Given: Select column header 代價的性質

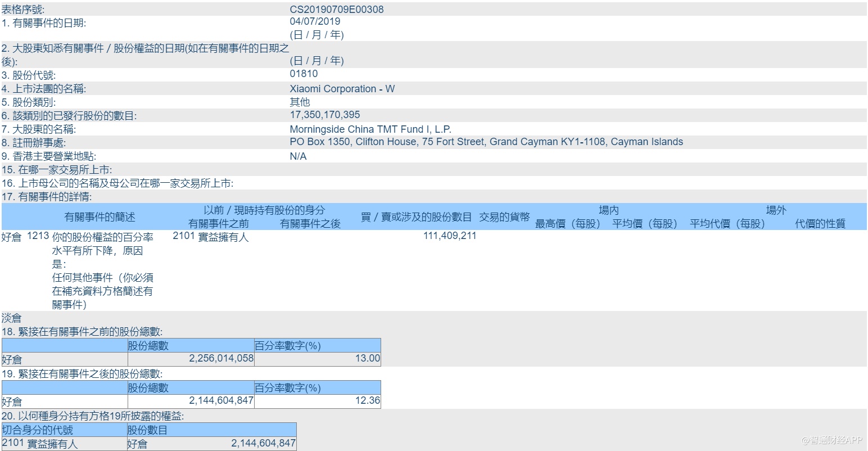Looking at the screenshot, I should tap(820, 224).
